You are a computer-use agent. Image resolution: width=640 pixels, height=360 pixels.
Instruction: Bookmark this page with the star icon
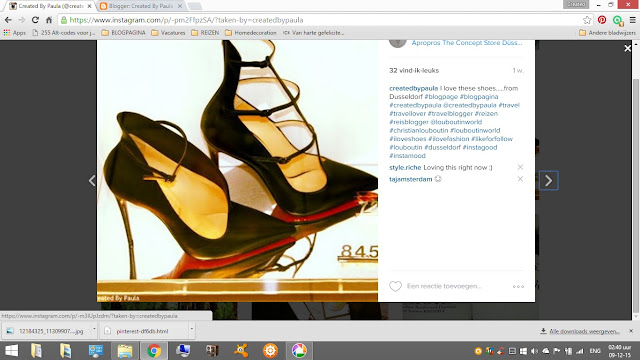pos(587,20)
